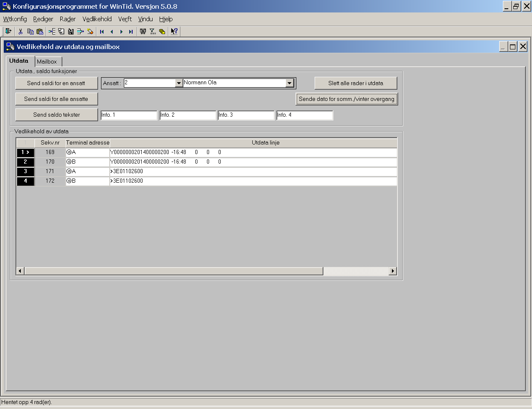Click Sende dato for somm./vinter overgang
This screenshot has width=532, height=409.
(x=347, y=99)
